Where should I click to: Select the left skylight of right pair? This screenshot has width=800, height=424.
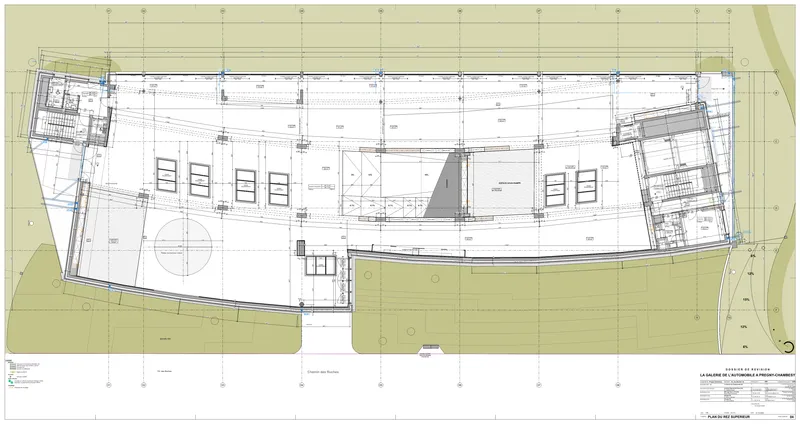coord(554,183)
